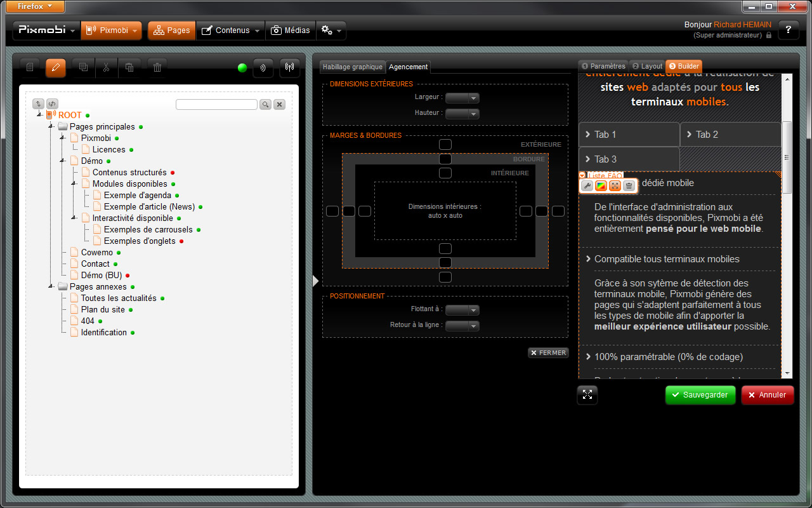Screen dimensions: 812x508
Task: Click the refresh tree arrows button
Action: (x=52, y=104)
